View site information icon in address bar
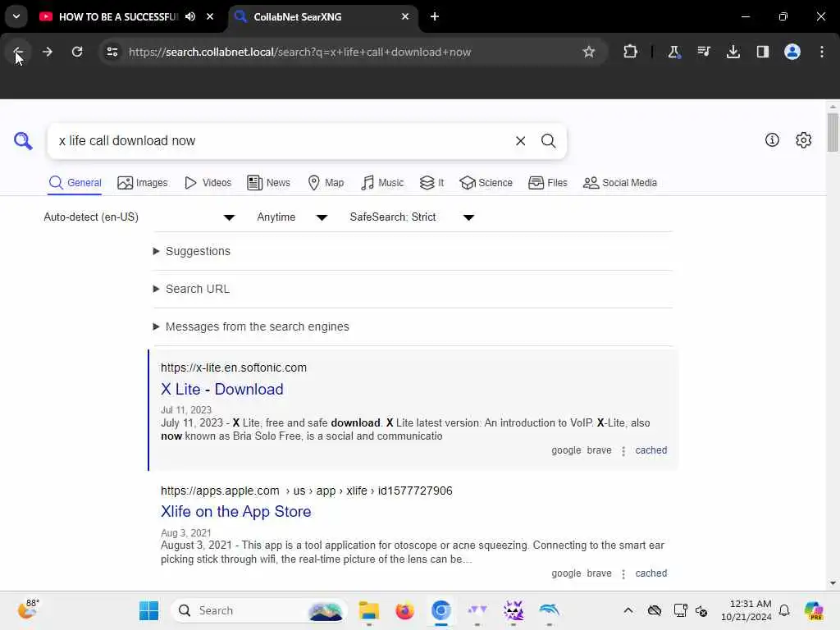The image size is (840, 630). (x=112, y=52)
